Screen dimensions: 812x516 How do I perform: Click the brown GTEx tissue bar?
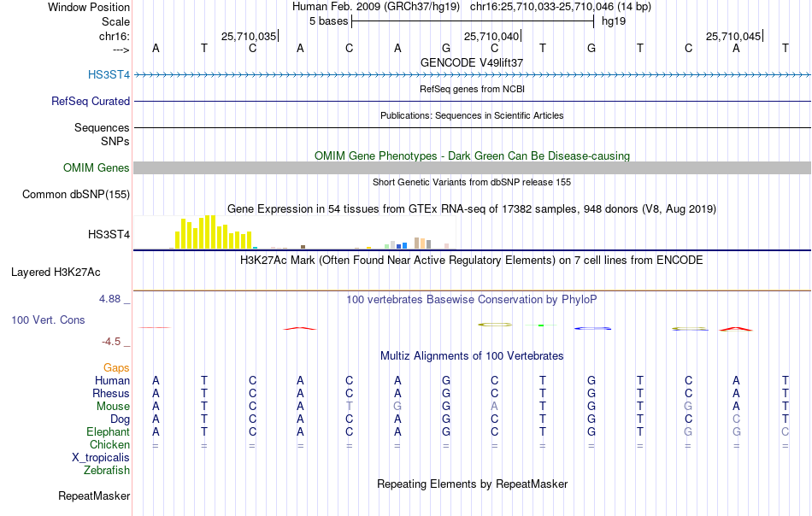tap(303, 247)
